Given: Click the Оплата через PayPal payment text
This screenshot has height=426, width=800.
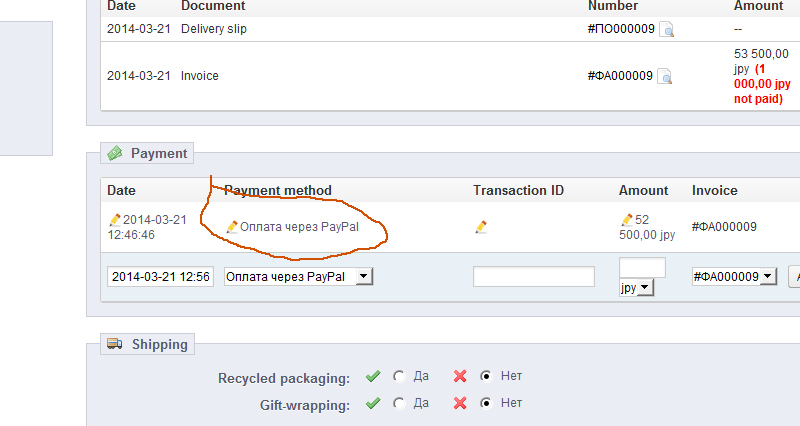Looking at the screenshot, I should 299,227.
